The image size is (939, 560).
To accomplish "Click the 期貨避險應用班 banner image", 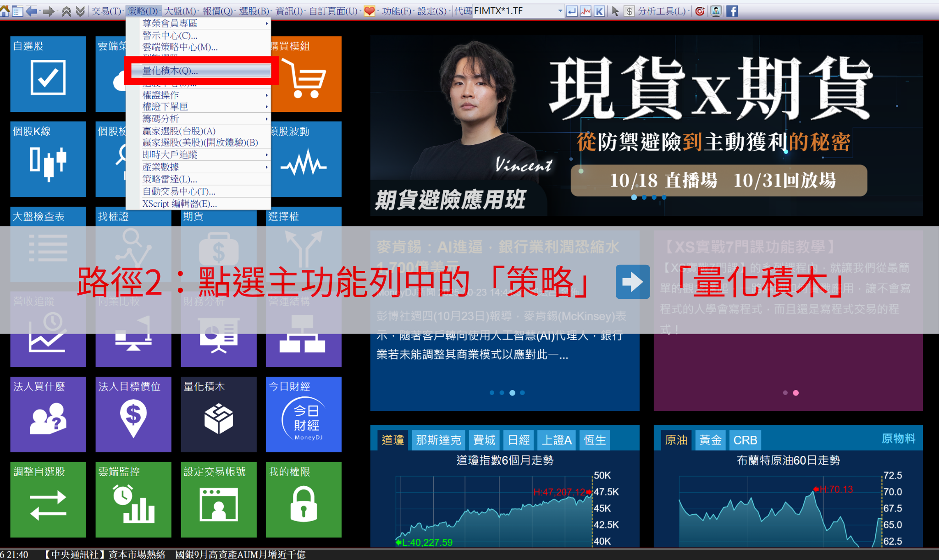I will (x=646, y=125).
